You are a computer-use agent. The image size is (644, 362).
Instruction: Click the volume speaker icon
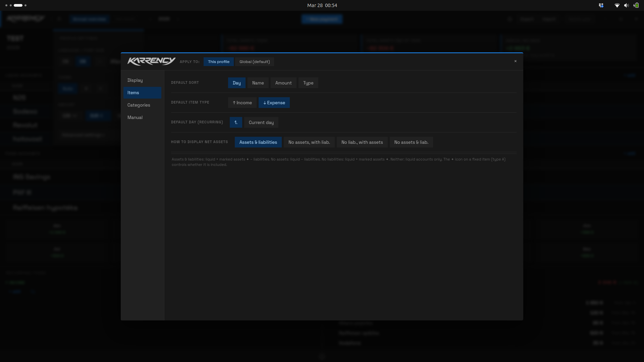626,5
